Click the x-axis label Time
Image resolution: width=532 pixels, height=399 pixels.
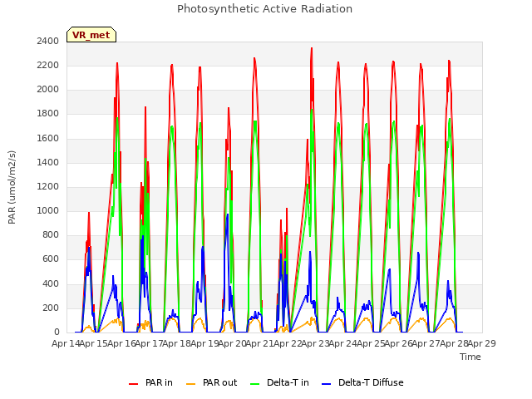[x=470, y=357]
